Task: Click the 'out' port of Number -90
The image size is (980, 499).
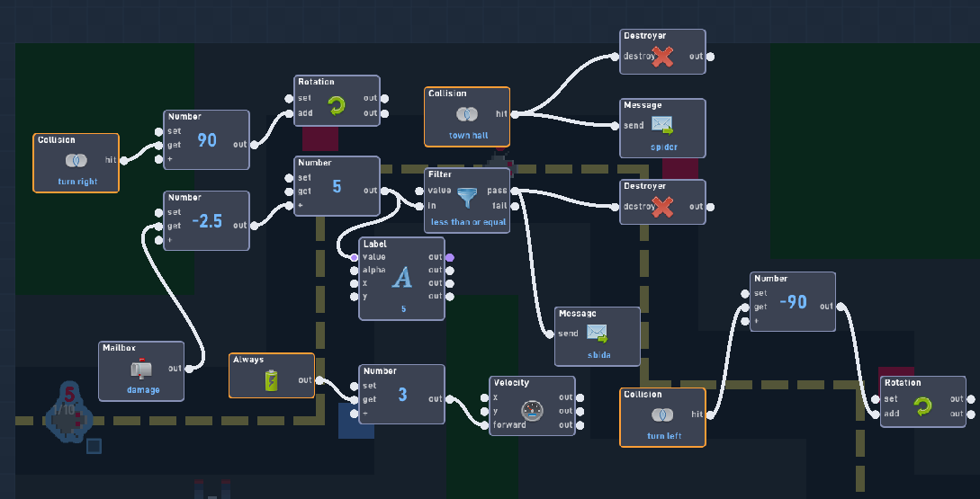Action: pyautogui.click(x=841, y=306)
